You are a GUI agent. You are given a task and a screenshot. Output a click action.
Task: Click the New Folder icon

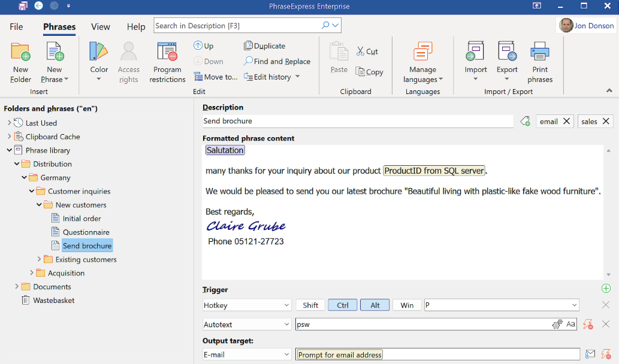[20, 51]
